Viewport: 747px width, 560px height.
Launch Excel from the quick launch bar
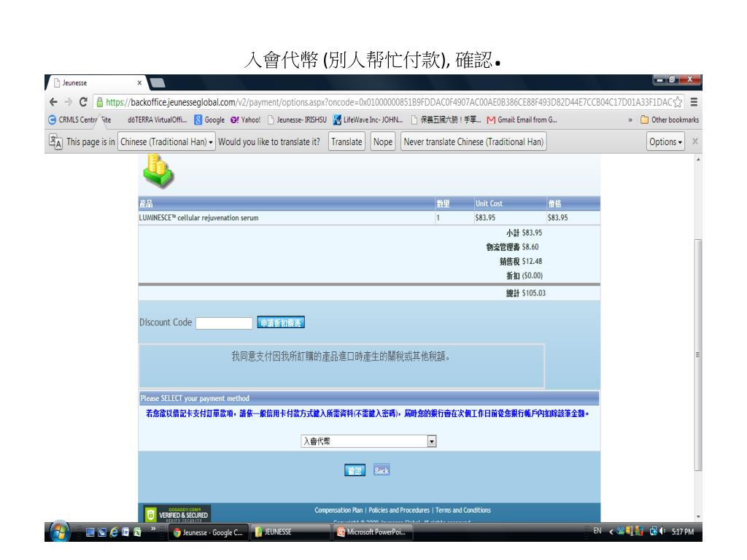(x=137, y=532)
